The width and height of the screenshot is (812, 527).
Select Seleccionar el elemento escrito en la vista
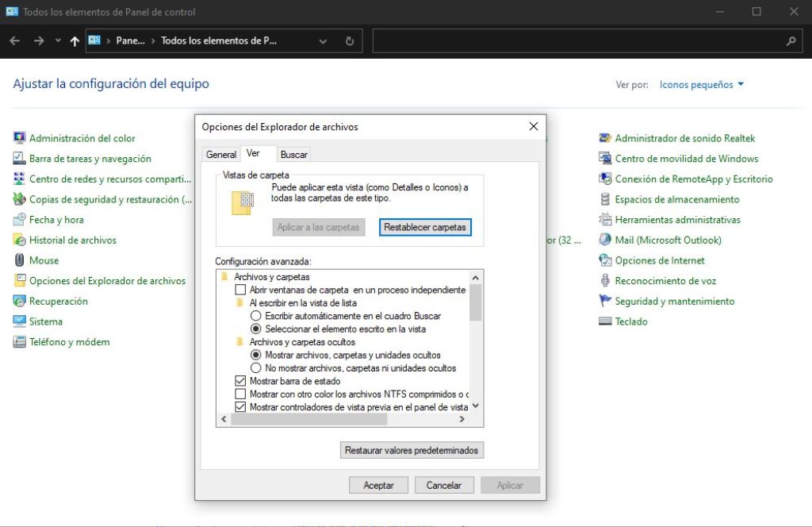[x=256, y=329]
